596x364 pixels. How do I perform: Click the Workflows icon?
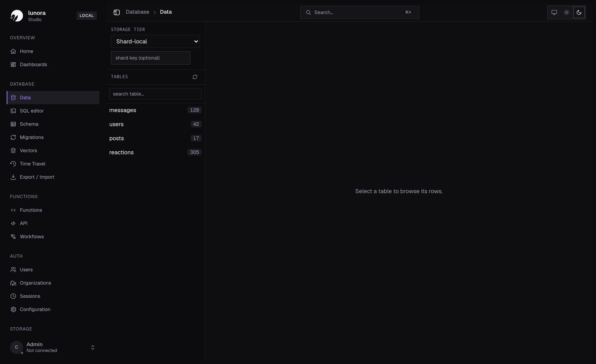coord(13,237)
